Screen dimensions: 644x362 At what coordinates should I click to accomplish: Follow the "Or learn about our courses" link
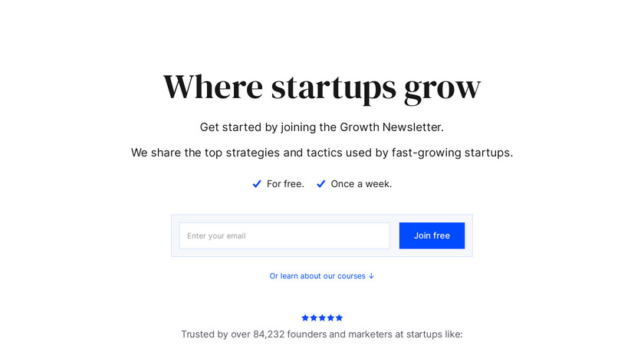(317, 276)
